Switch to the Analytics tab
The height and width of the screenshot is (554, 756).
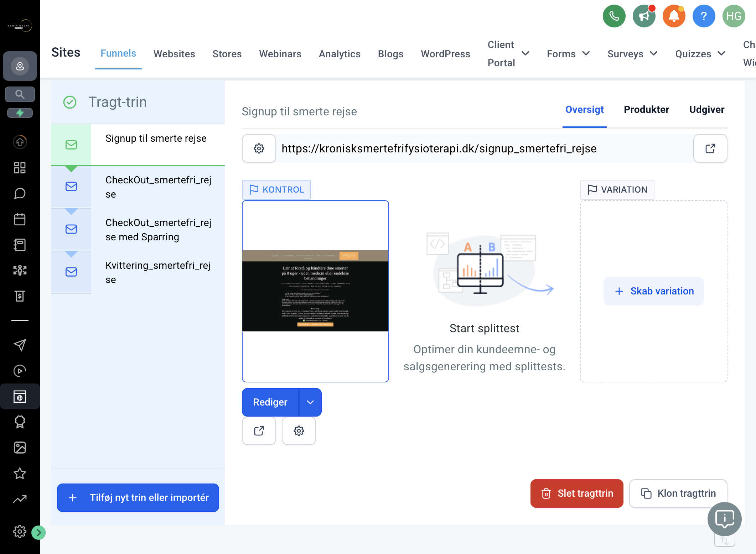click(x=340, y=54)
